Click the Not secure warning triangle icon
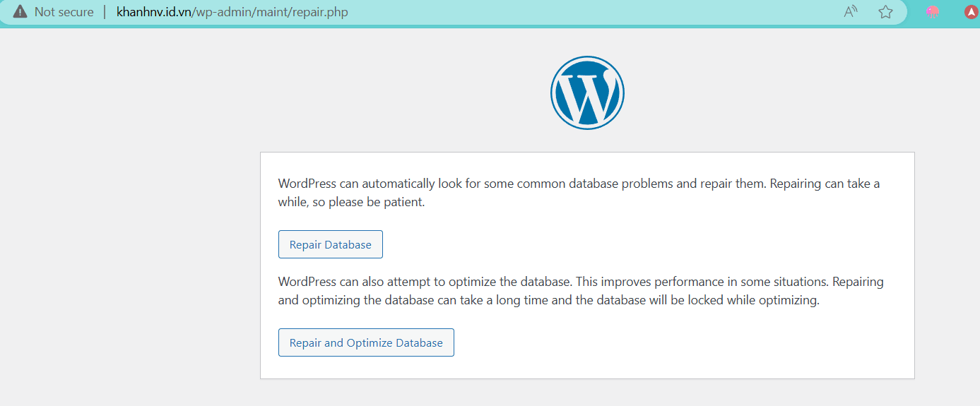 click(20, 12)
